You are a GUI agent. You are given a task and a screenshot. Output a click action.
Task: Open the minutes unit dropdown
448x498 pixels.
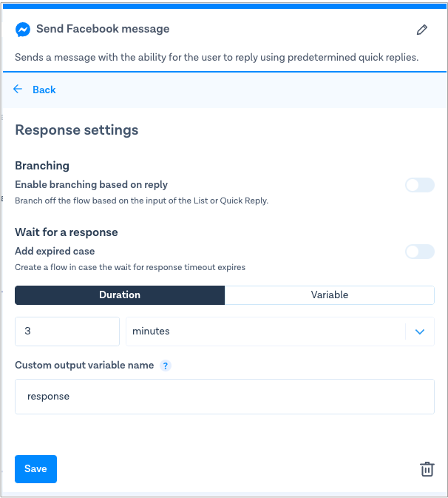coord(266,332)
